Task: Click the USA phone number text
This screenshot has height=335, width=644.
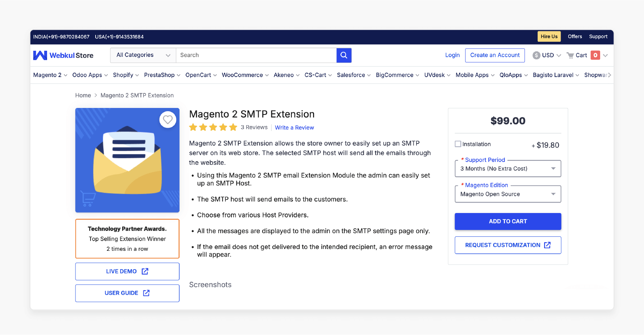Action: pyautogui.click(x=119, y=37)
